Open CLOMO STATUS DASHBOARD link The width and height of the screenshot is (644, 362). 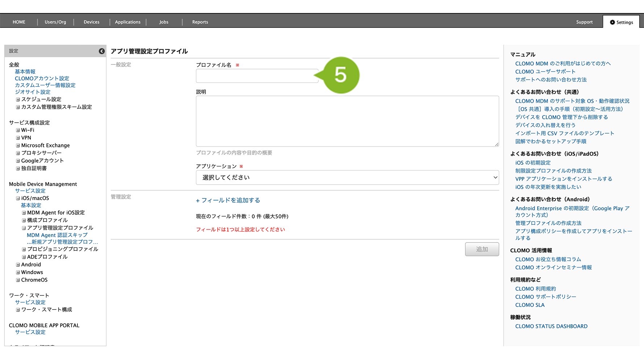point(551,326)
